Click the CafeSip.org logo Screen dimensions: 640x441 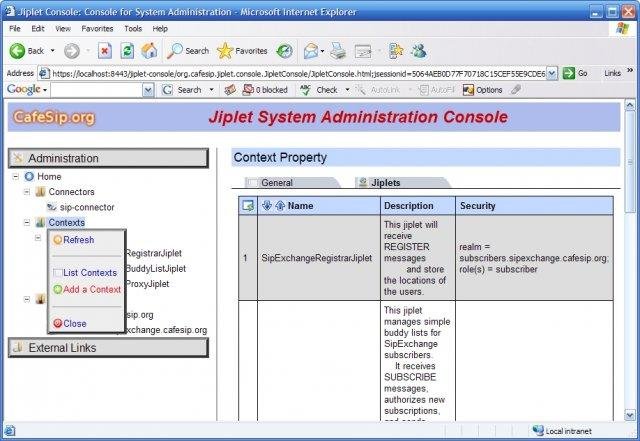pyautogui.click(x=54, y=117)
